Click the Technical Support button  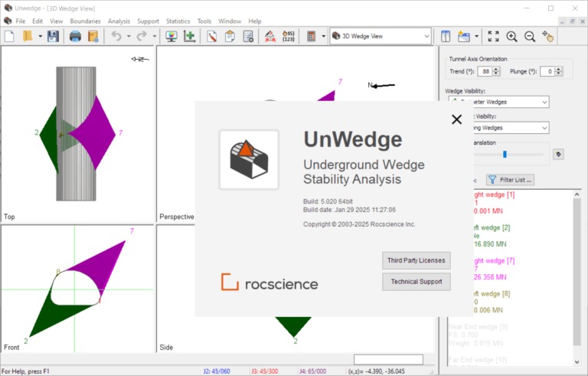pos(416,282)
